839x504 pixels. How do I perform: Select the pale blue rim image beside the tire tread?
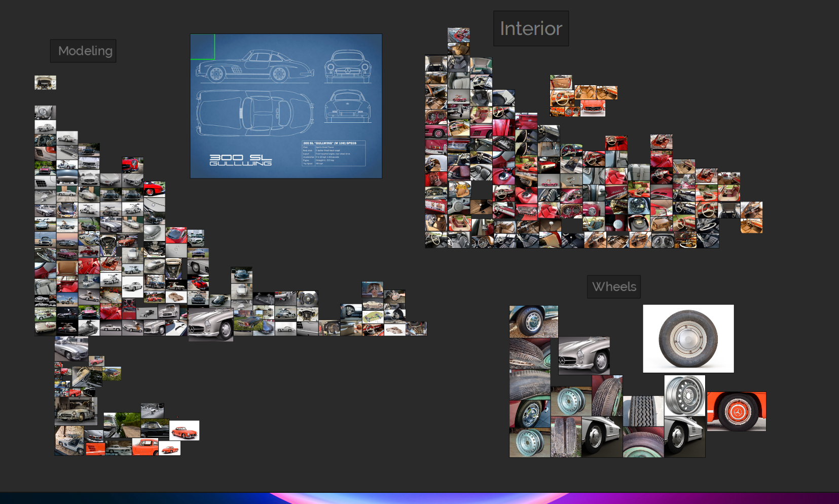(571, 402)
